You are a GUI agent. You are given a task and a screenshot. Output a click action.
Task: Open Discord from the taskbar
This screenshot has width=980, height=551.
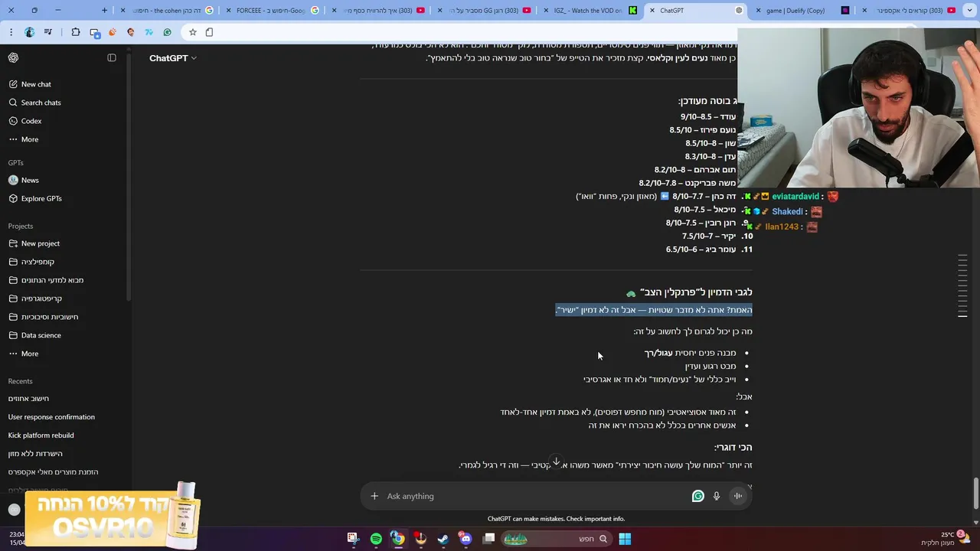(x=465, y=539)
